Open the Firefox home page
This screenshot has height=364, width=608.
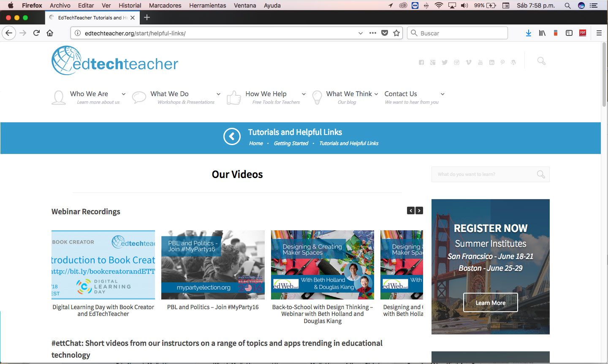tap(50, 33)
